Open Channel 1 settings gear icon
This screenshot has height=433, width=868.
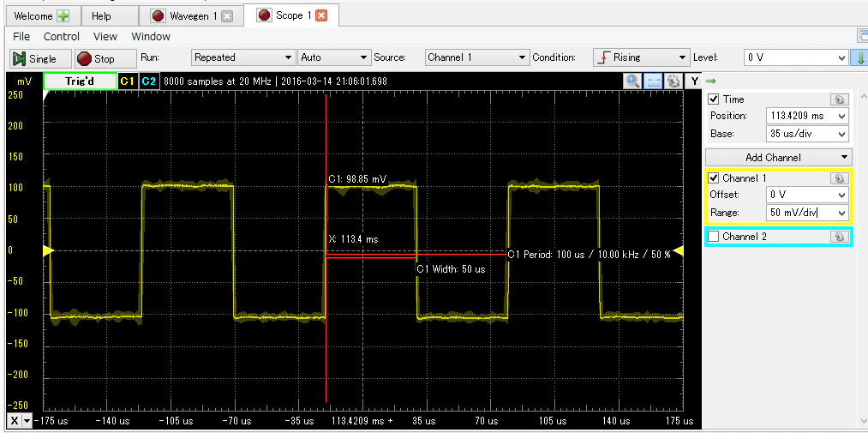coord(839,178)
